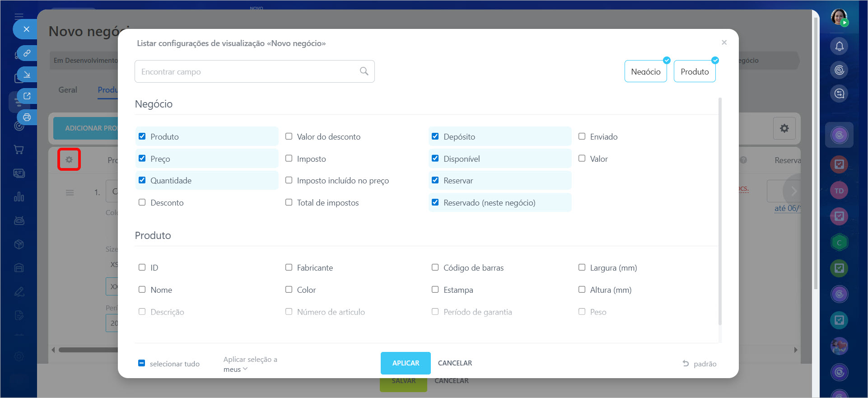This screenshot has width=868, height=398.
Task: Click the copy link icon in side panel
Action: (27, 53)
